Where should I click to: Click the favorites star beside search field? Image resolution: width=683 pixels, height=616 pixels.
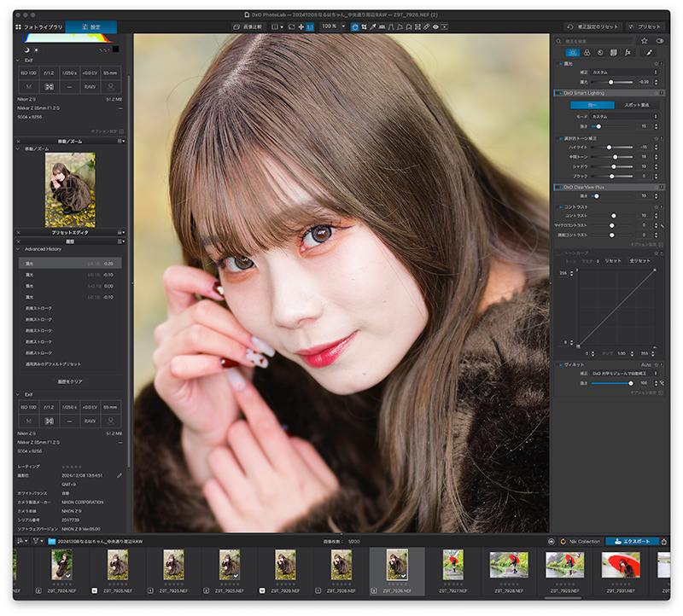645,40
